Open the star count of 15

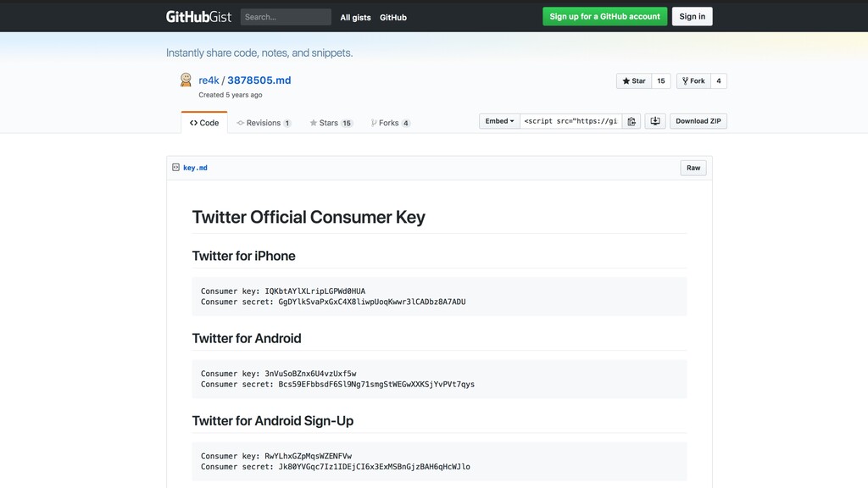click(661, 80)
